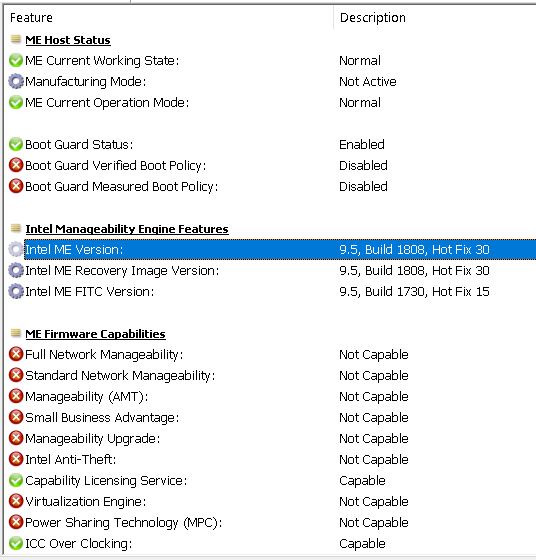Click the red X icon beside Virtualization Engine
Viewport: 536px width, 560px height.
(16, 501)
